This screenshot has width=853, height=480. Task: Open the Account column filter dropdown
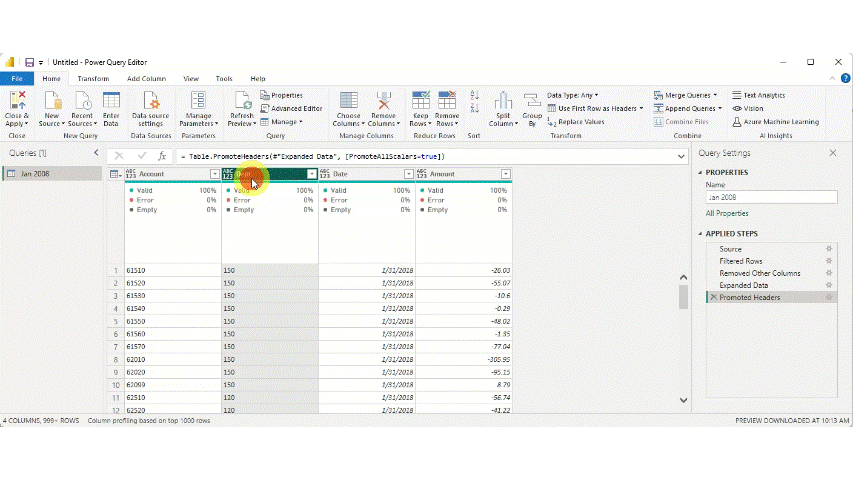[x=215, y=174]
